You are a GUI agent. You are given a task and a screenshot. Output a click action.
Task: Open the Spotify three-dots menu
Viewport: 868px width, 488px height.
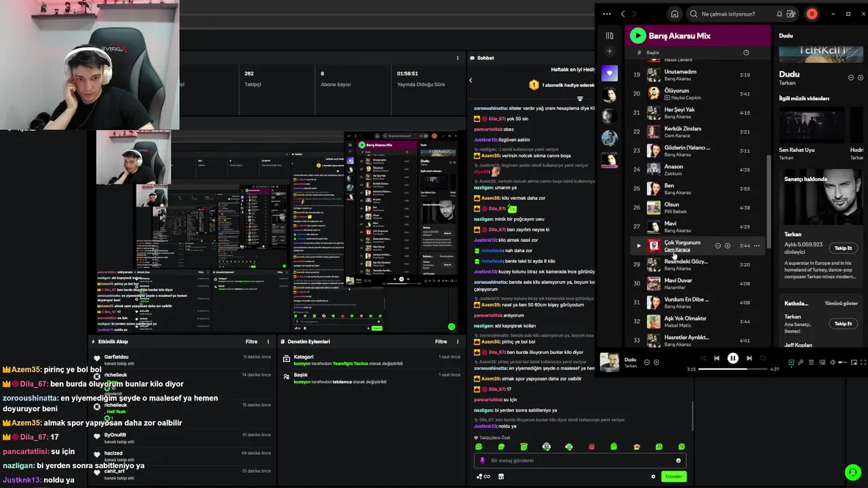point(606,14)
